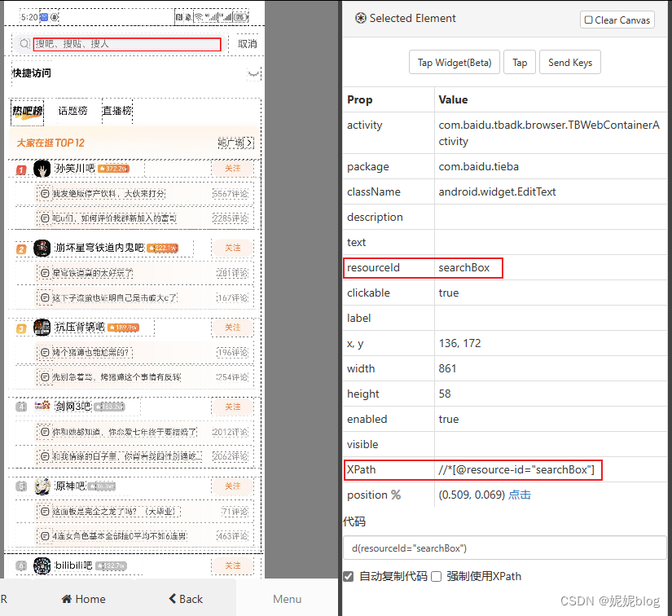Click the d(resourceId="searchBox") code field
672x616 pixels.
point(504,548)
